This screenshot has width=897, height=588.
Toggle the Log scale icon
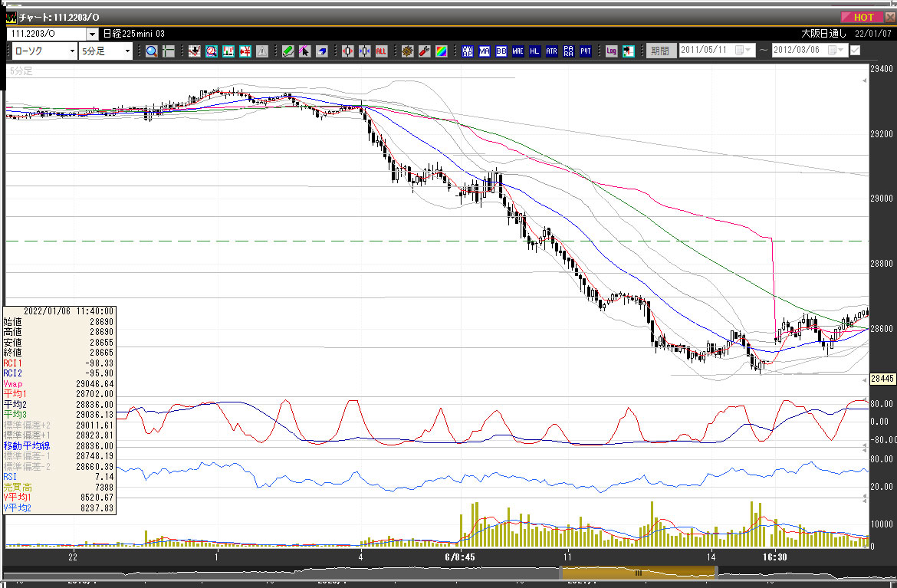(612, 51)
